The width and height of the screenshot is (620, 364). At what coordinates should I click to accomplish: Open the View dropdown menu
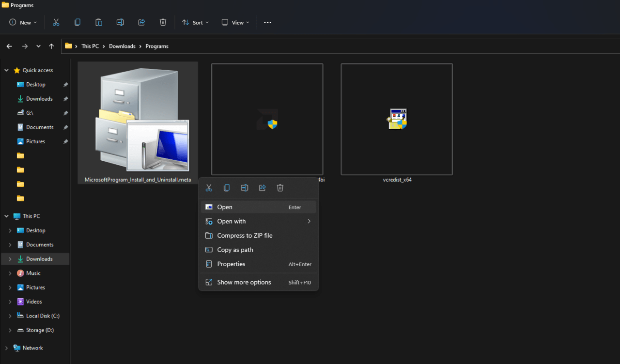pyautogui.click(x=235, y=22)
